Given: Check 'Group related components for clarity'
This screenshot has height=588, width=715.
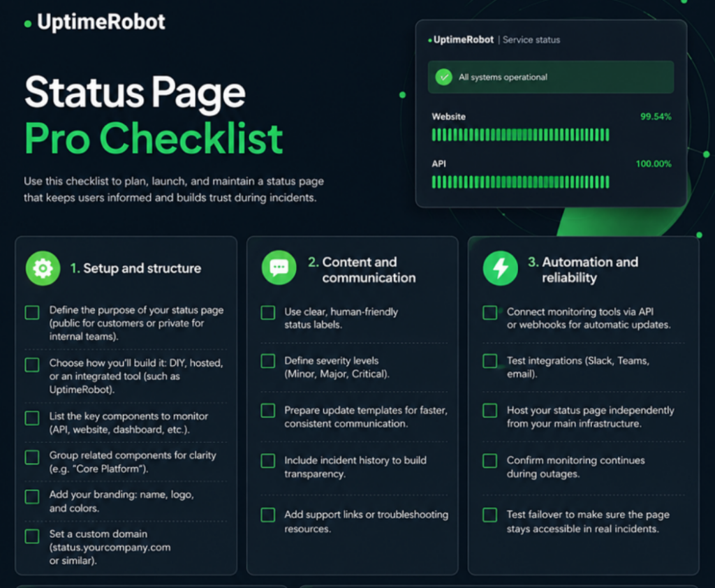Looking at the screenshot, I should [x=32, y=457].
